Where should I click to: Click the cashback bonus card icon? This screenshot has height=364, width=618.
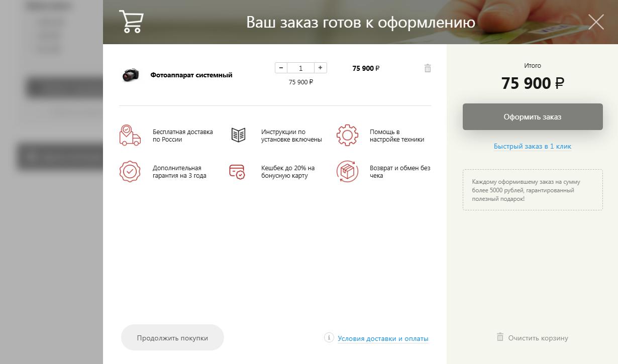pos(237,172)
